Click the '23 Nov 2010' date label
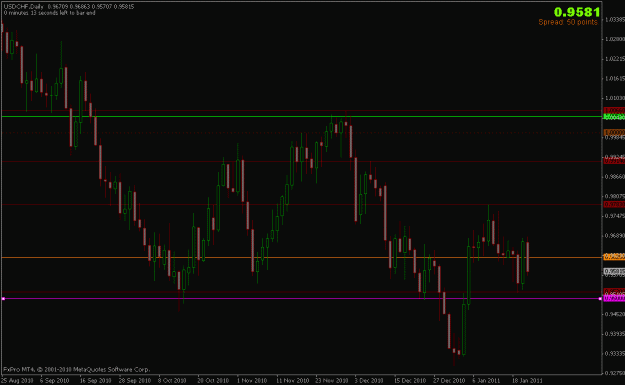The height and width of the screenshot is (385, 625). pos(332,381)
